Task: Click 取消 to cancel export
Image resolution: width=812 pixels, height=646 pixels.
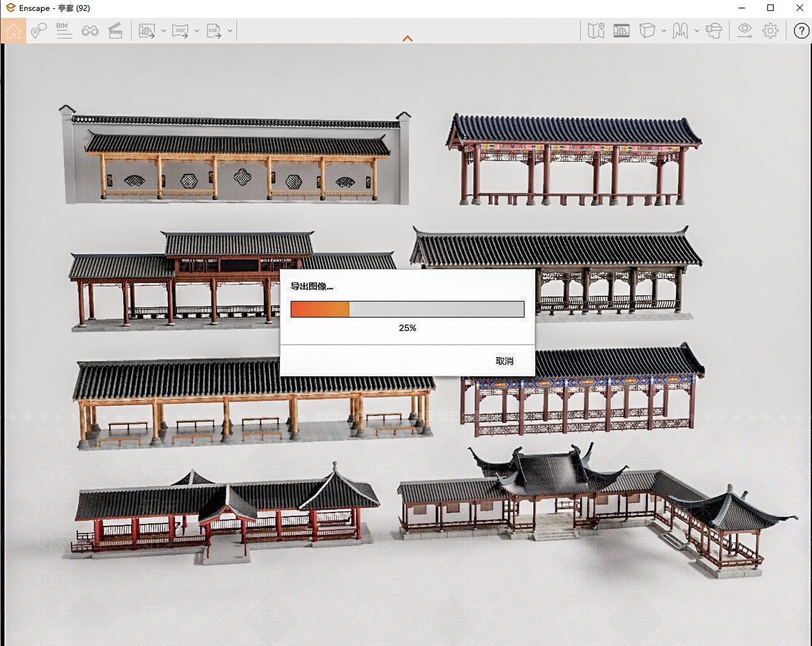Action: pyautogui.click(x=504, y=361)
